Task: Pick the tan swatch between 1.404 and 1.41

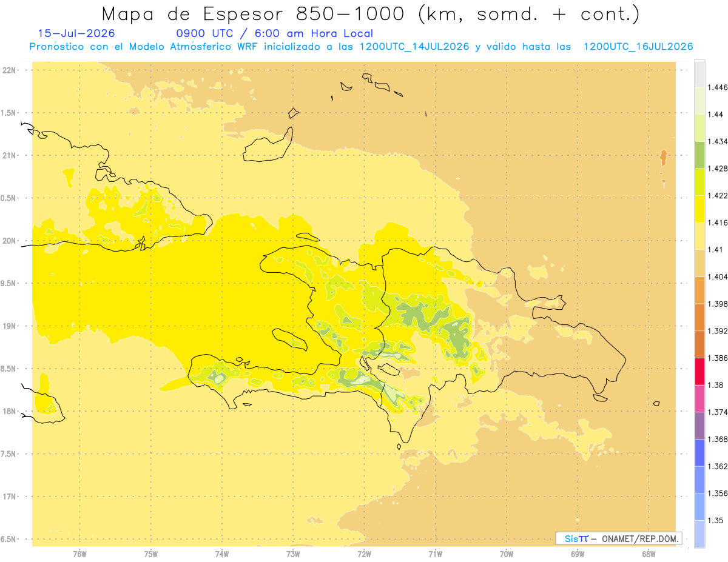Action: click(699, 263)
